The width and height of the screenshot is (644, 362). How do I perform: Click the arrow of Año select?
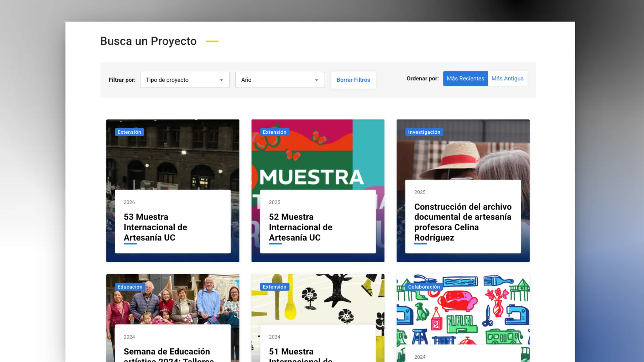317,80
